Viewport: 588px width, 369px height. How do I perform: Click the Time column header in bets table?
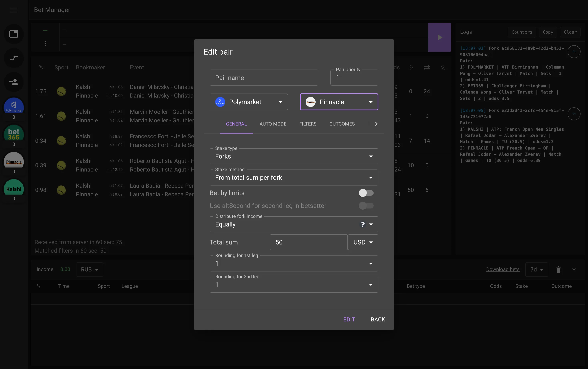click(64, 286)
